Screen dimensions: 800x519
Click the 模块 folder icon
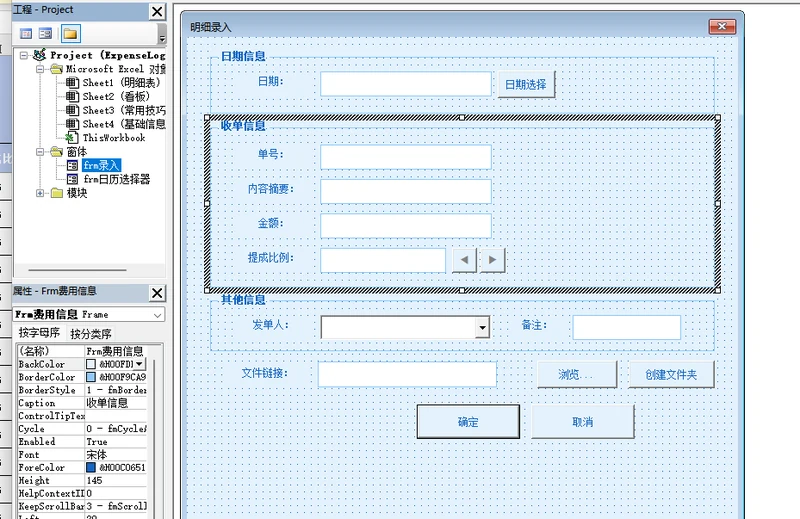pos(57,193)
